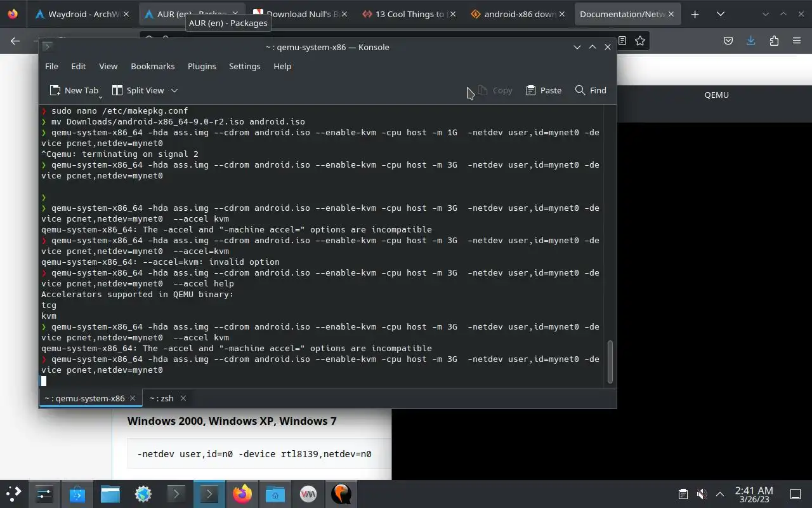This screenshot has height=508, width=812.
Task: Click the Firefox logo icon beside tabs
Action: point(13,14)
